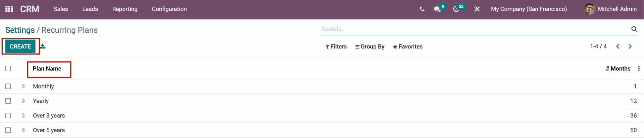Open the optional columns kebab menu

click(x=639, y=69)
